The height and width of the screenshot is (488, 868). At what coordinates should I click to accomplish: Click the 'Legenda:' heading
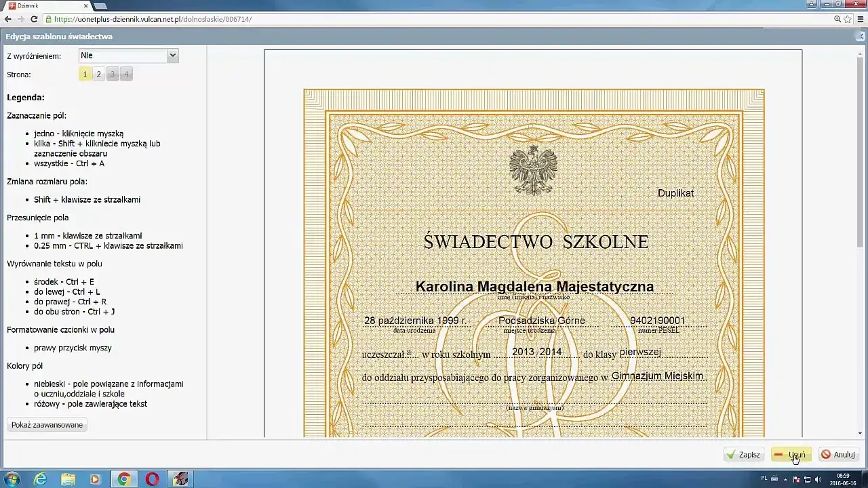tap(26, 98)
